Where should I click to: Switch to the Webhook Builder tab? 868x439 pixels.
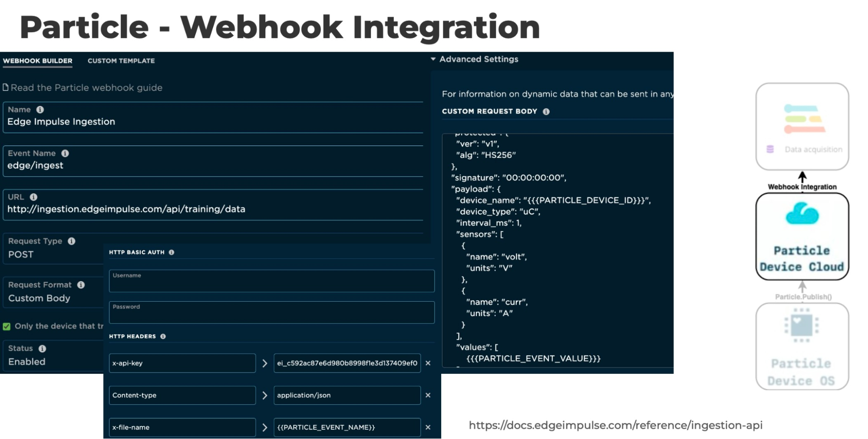click(x=38, y=61)
